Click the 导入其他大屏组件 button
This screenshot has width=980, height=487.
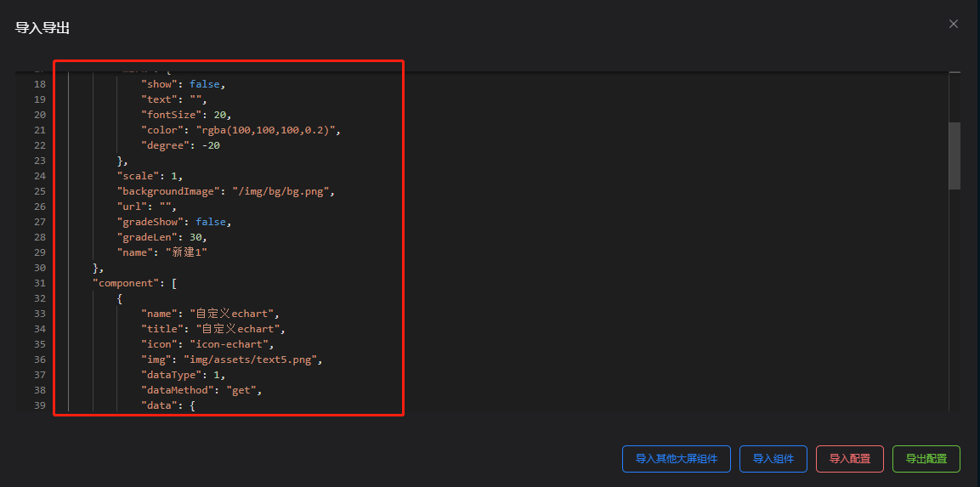(677, 459)
